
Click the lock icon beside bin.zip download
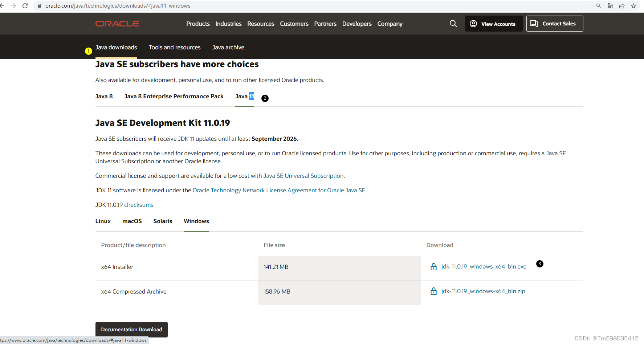433,291
